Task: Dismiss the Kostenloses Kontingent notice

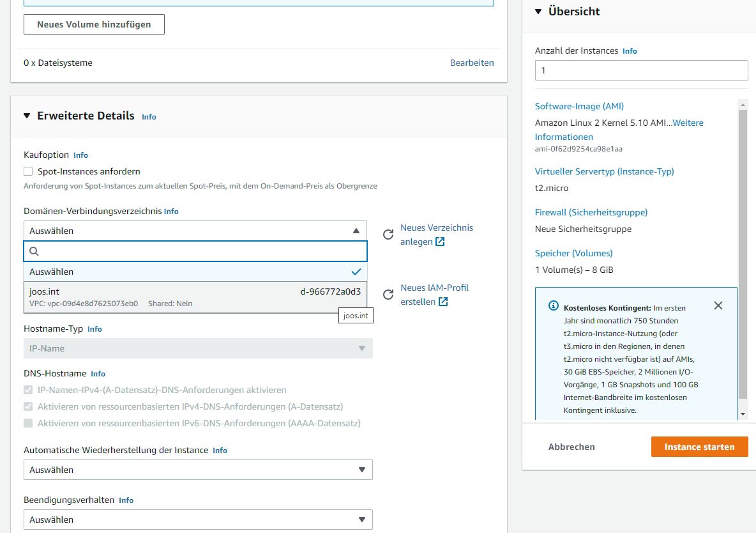Action: (x=718, y=305)
